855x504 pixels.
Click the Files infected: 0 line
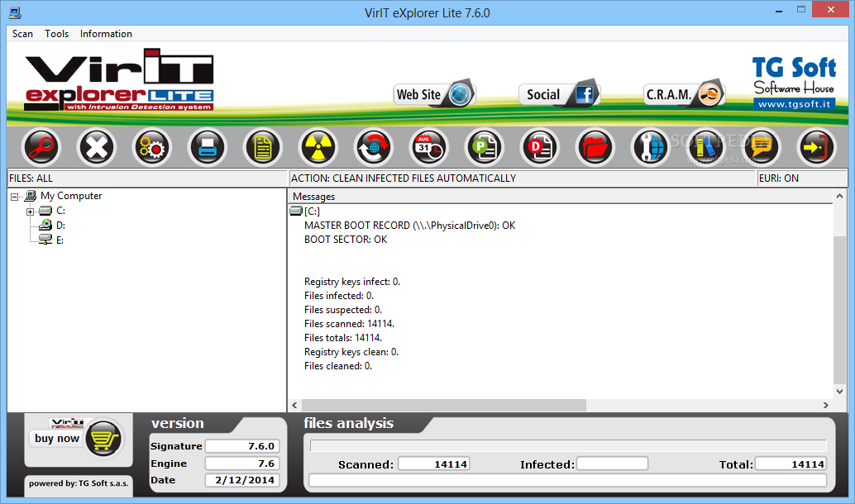coord(339,295)
